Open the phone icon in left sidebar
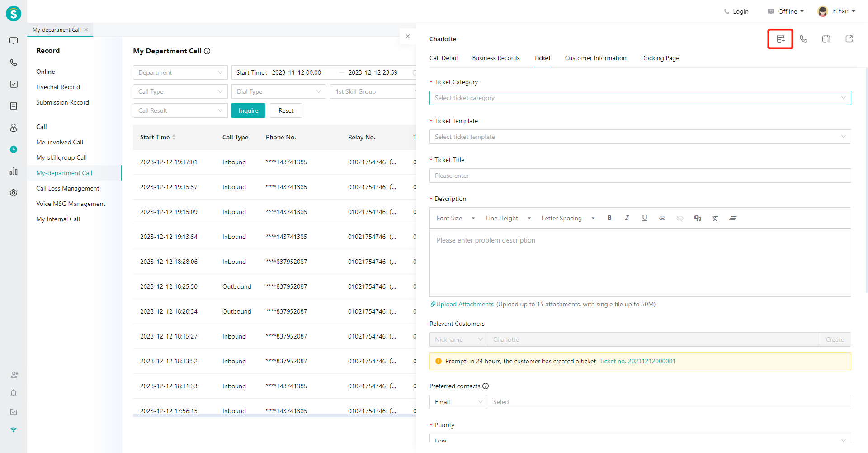Image resolution: width=868 pixels, height=453 pixels. click(x=14, y=62)
